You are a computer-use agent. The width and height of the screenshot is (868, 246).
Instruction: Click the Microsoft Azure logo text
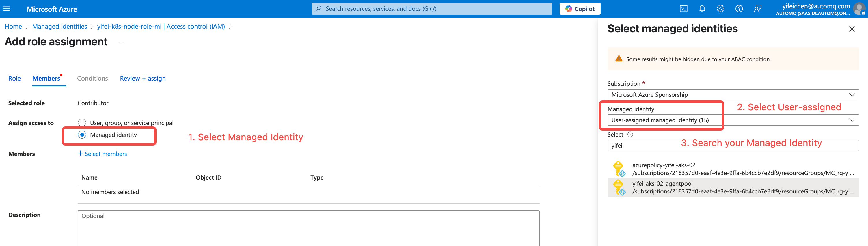(52, 9)
